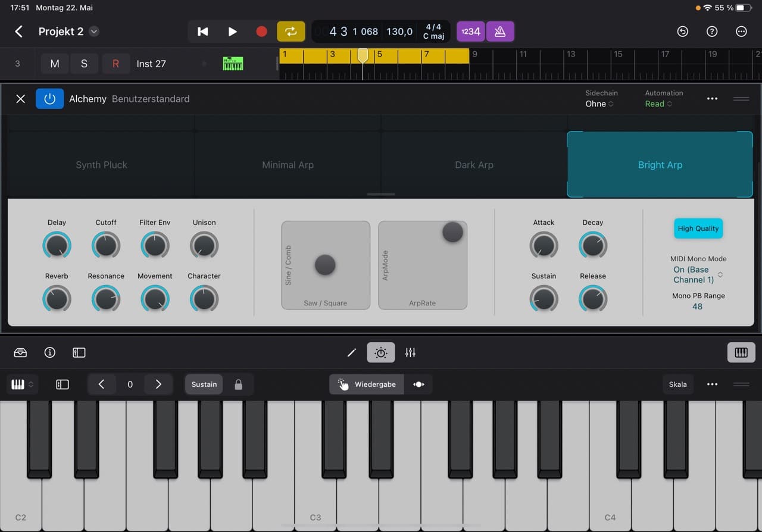
Task: Click the Unison knob
Action: pos(204,245)
